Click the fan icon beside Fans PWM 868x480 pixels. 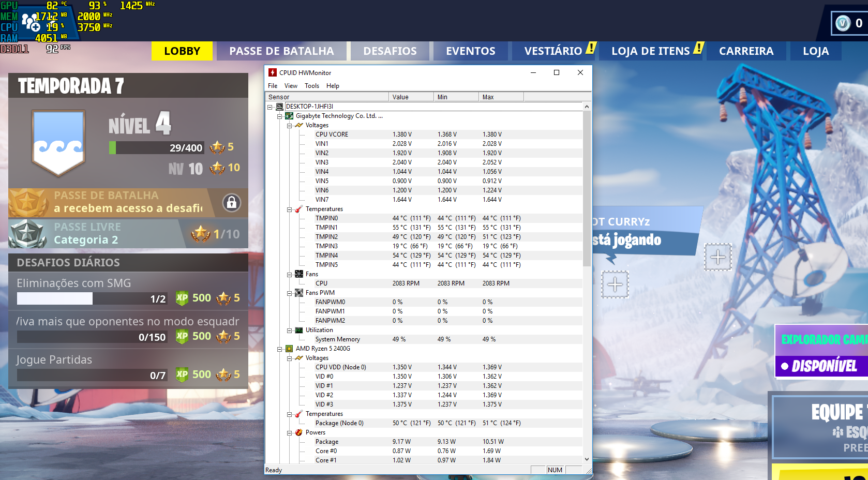pyautogui.click(x=299, y=293)
